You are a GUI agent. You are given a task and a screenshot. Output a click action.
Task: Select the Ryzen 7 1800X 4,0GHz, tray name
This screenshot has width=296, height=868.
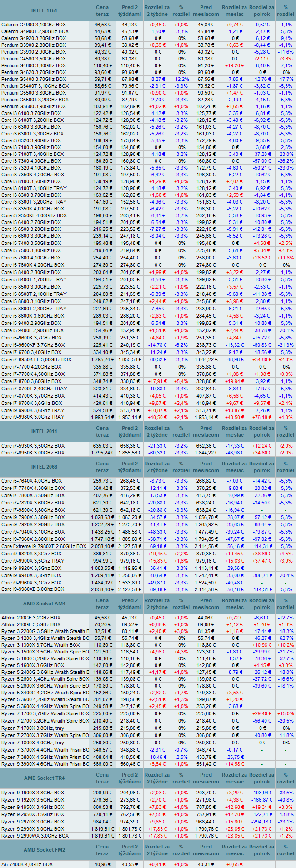(x=33, y=743)
